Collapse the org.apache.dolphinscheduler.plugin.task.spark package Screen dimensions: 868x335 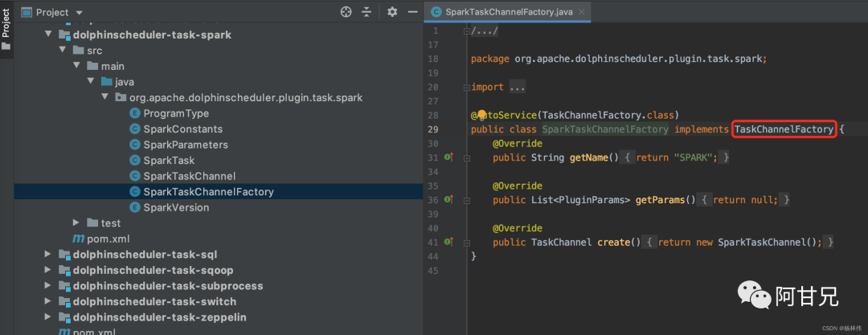point(104,97)
